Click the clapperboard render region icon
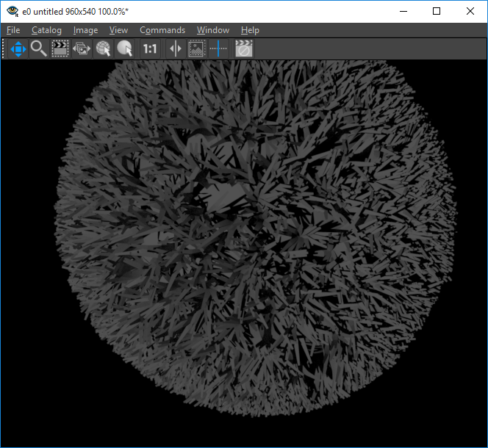This screenshot has width=488, height=448. (x=60, y=49)
